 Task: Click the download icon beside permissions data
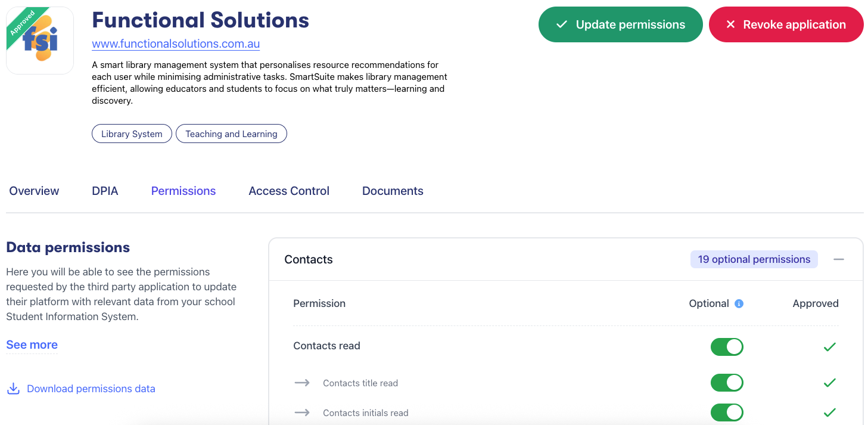coord(13,389)
